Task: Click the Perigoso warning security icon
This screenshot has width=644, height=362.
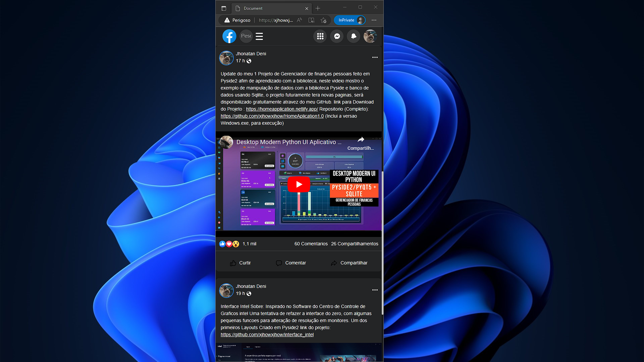Action: (227, 20)
